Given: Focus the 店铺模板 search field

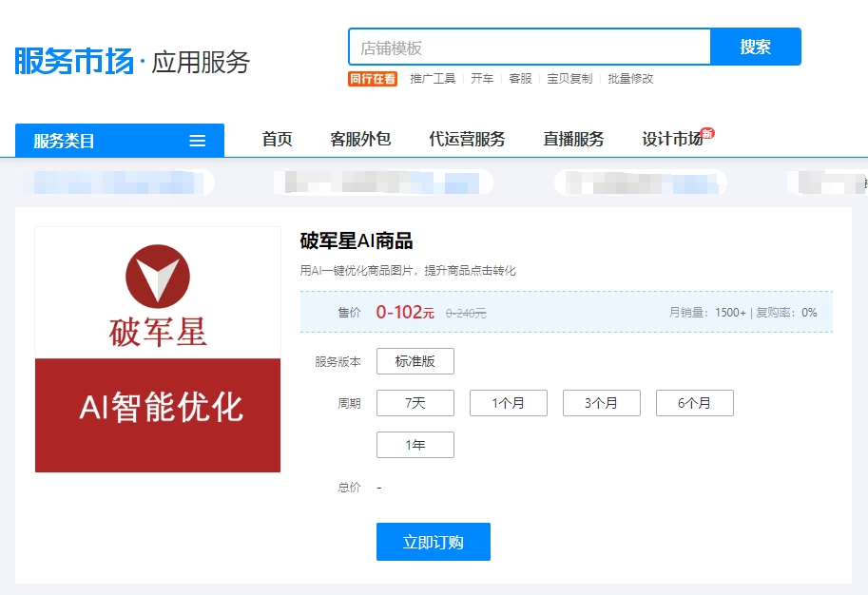Looking at the screenshot, I should coord(530,47).
